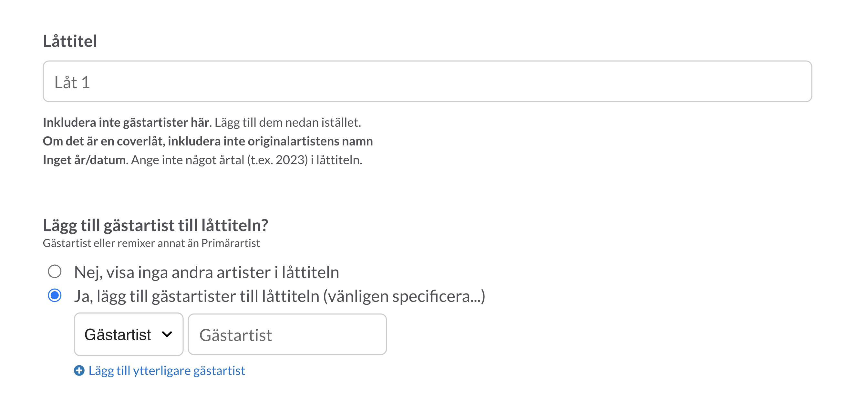Image resolution: width=868 pixels, height=415 pixels.
Task: Focus the Gästartist name text field
Action: click(287, 335)
